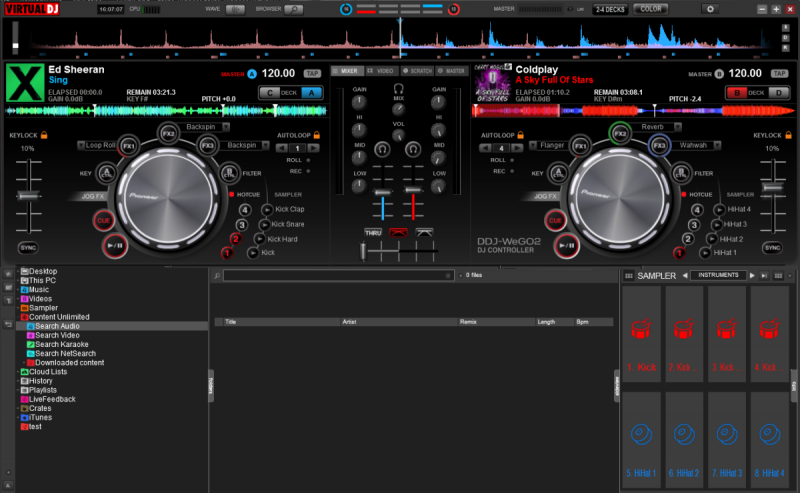Open INSTRUMENTS sampler bank selector
The height and width of the screenshot is (493, 800).
tap(718, 275)
